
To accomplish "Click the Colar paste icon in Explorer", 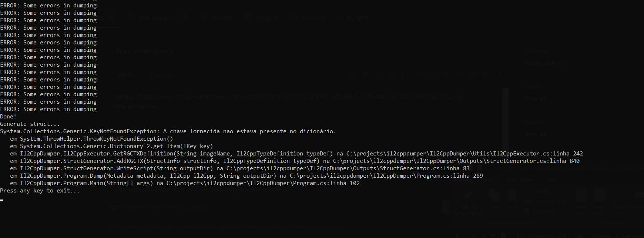I will point(512,195).
